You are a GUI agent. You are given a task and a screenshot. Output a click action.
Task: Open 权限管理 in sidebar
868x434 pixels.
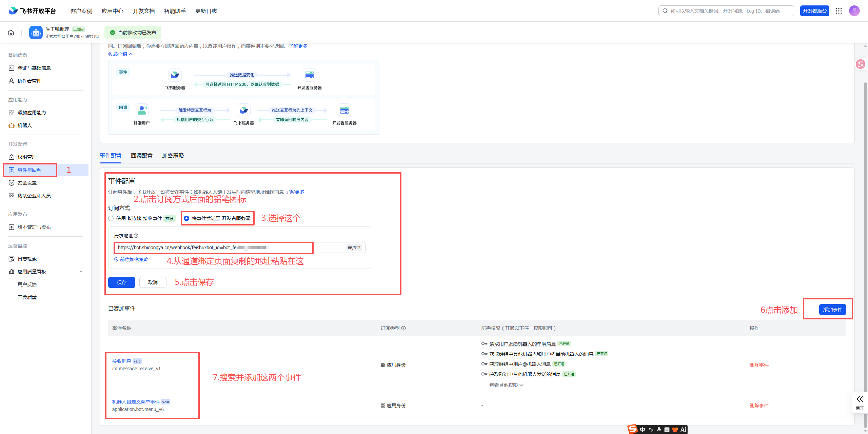[27, 157]
